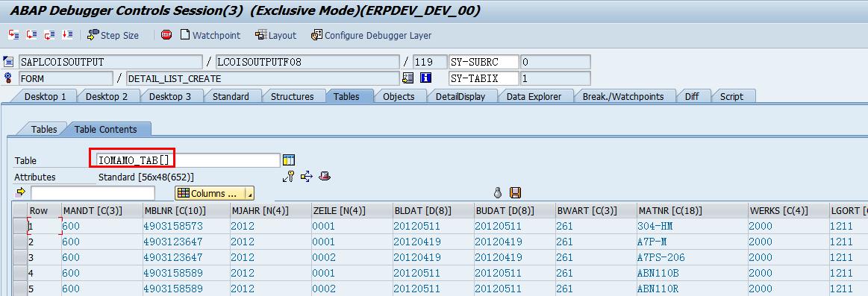Switch to the Desktop 2 tab
This screenshot has height=296, width=868.
[x=106, y=96]
